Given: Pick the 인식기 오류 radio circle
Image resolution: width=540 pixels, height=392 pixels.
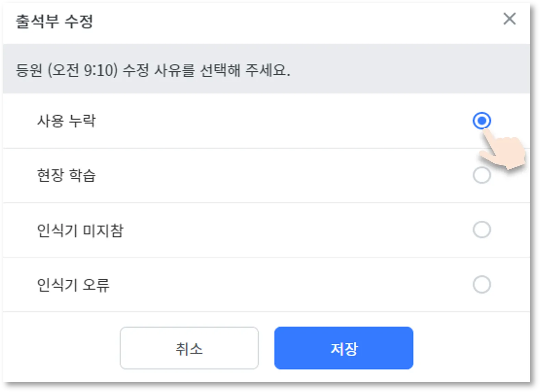Looking at the screenshot, I should click(481, 284).
